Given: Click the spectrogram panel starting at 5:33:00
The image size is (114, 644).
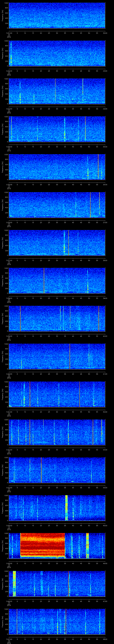Looking at the screenshot, I should tap(57, 91).
